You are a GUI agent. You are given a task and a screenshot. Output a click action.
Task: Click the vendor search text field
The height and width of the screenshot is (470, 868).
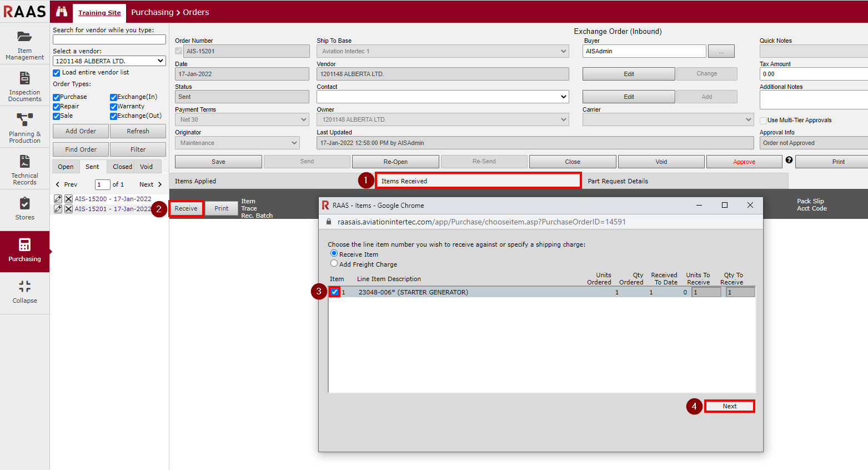(x=109, y=39)
